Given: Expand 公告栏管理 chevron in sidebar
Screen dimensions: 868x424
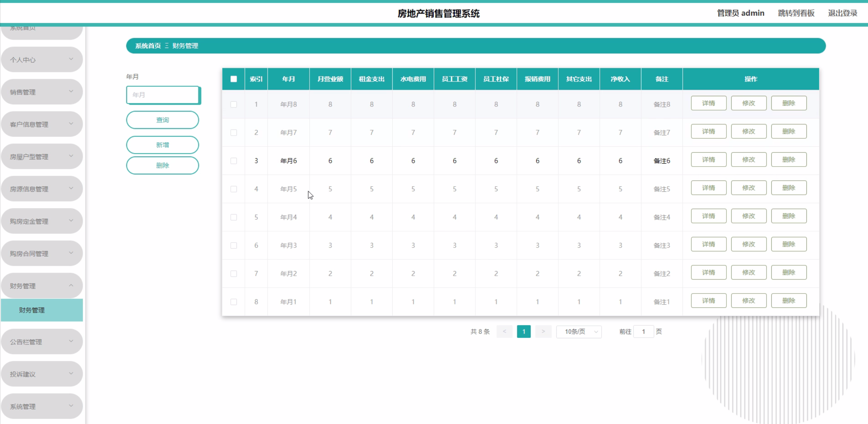Looking at the screenshot, I should point(71,341).
